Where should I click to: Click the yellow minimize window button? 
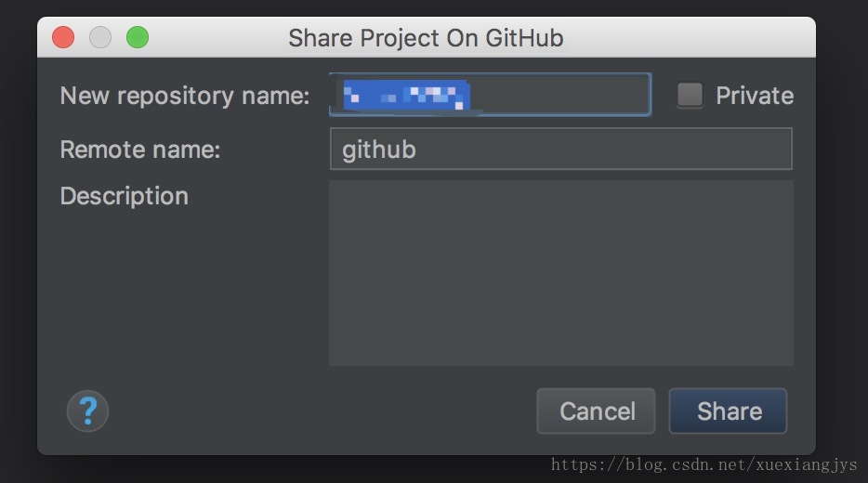click(x=100, y=38)
